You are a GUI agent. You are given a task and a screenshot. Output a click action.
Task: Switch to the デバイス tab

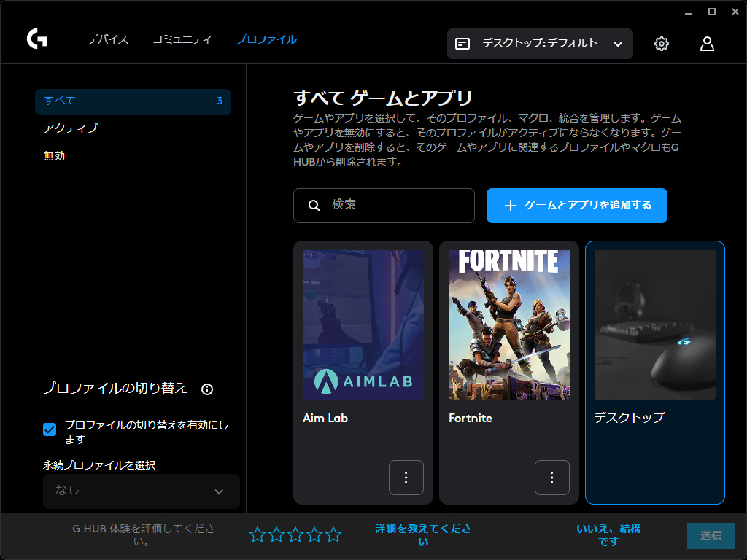[108, 39]
